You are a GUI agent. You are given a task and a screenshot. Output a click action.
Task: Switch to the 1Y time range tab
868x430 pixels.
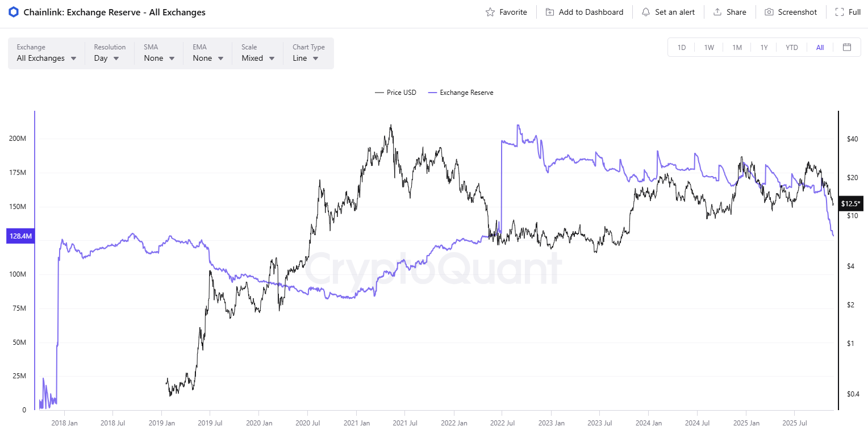[764, 47]
